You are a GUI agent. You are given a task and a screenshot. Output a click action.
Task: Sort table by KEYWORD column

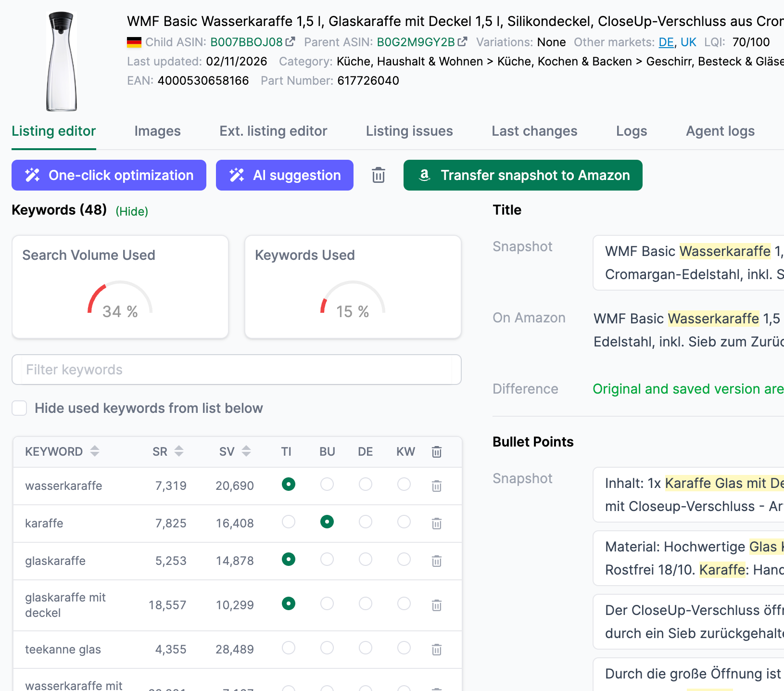click(95, 451)
